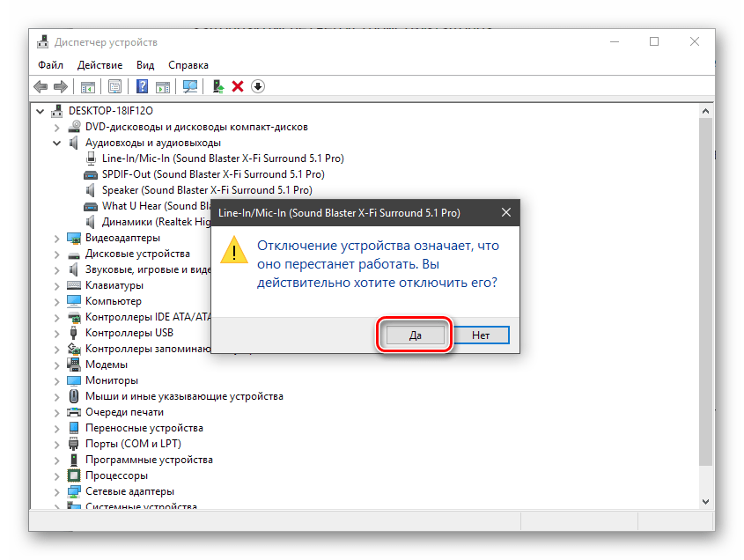744x560 pixels.
Task: Click the show/hide console tree icon
Action: [88, 86]
